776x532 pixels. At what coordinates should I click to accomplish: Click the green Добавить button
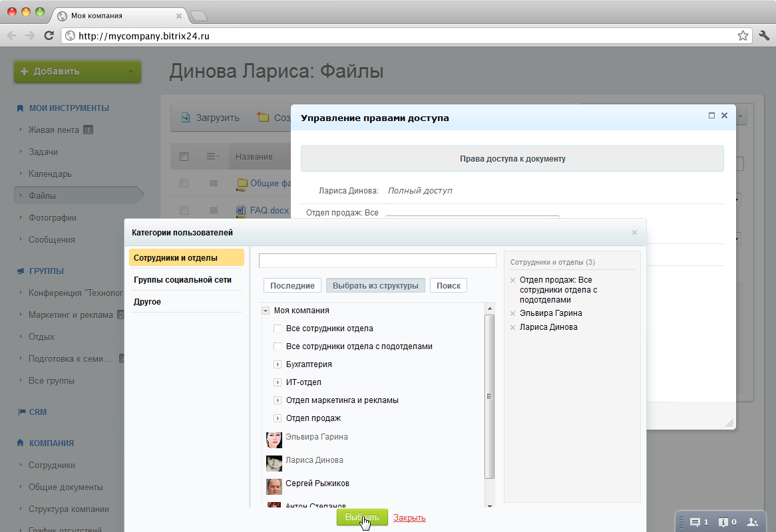pos(78,71)
